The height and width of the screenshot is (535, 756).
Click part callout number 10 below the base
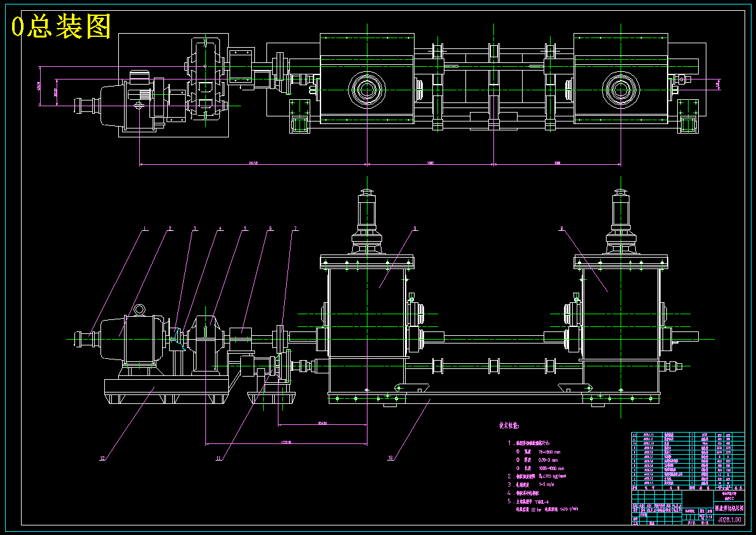(x=390, y=458)
